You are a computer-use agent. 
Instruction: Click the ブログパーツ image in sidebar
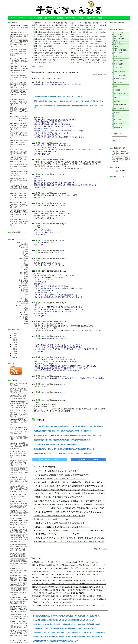coord(121,171)
